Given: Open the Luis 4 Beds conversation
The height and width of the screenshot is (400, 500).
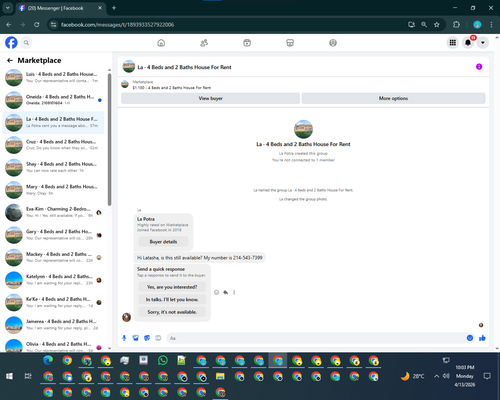Looking at the screenshot, I should [53, 77].
